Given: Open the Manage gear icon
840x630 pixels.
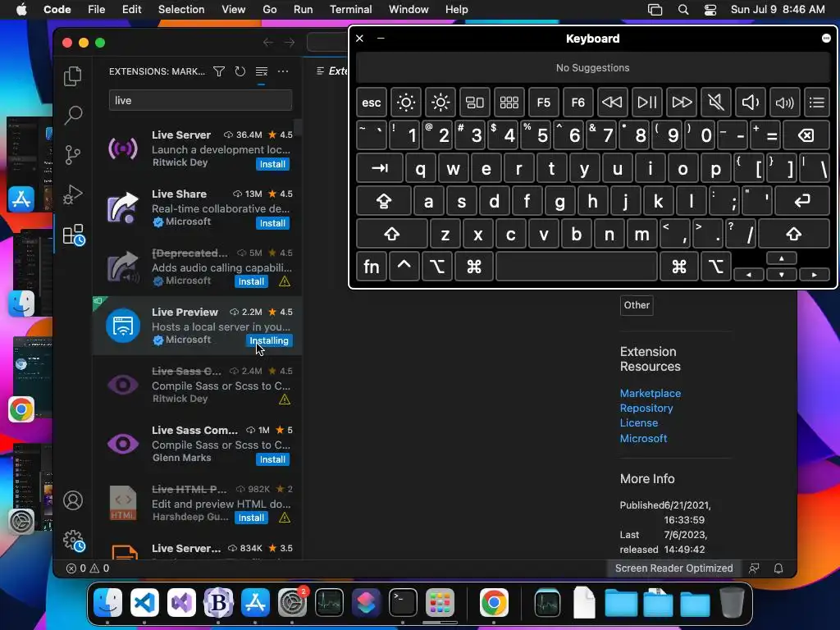Looking at the screenshot, I should click(x=73, y=541).
